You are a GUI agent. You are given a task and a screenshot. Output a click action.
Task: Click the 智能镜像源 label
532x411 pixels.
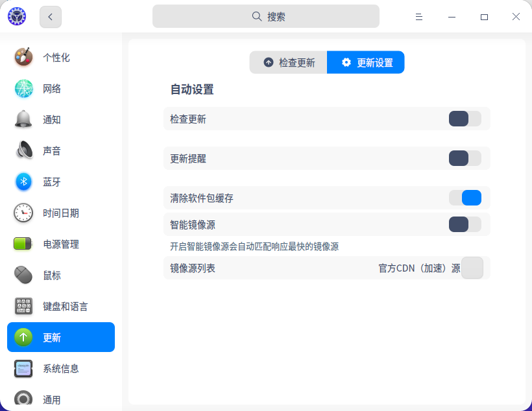193,225
